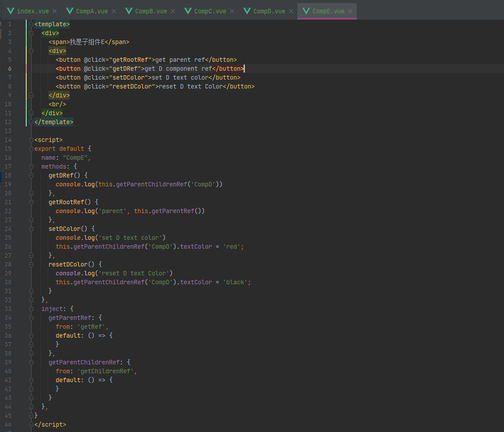Click the Vue icon on CompC.vue tab
Image resolution: width=504 pixels, height=432 pixels.
click(x=188, y=11)
